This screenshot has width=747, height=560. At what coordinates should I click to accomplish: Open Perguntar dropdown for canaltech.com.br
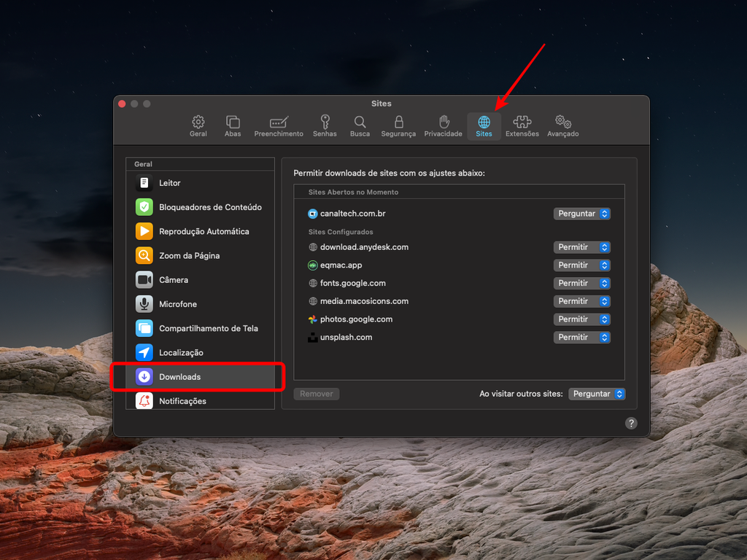tap(581, 214)
